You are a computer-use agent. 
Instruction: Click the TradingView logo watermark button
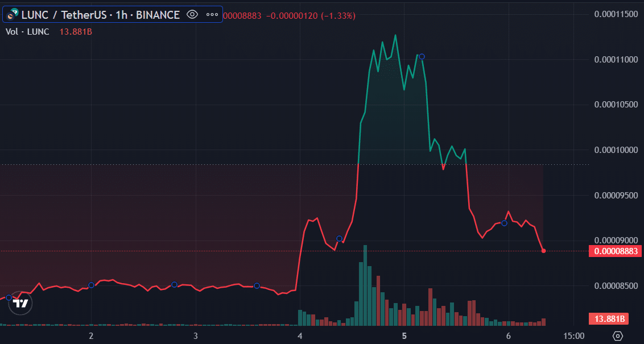pos(20,304)
